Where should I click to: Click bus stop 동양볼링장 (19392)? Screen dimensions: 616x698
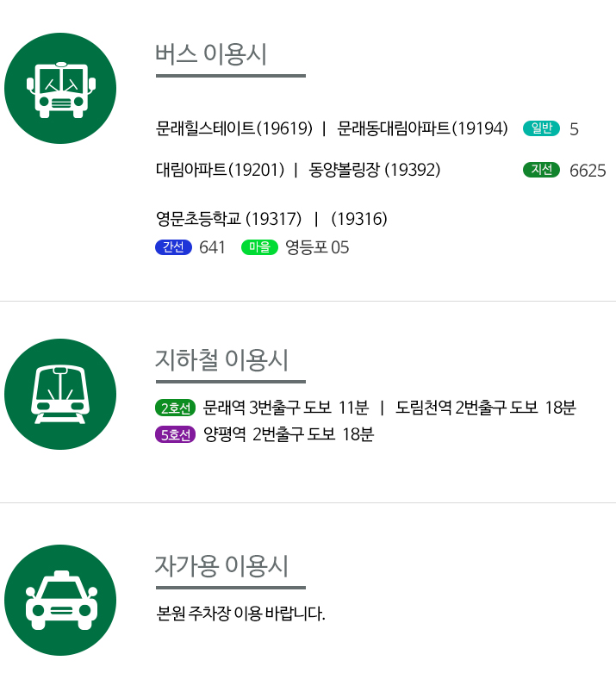[x=375, y=170]
